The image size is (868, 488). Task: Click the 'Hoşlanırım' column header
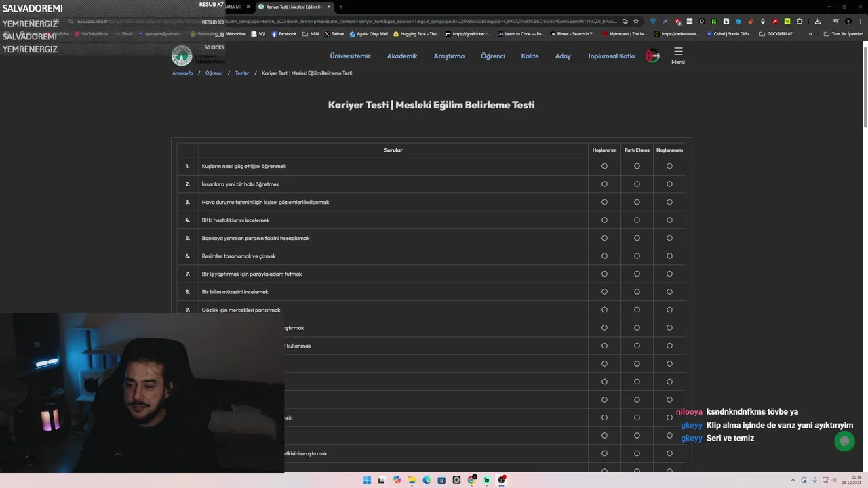coord(604,150)
